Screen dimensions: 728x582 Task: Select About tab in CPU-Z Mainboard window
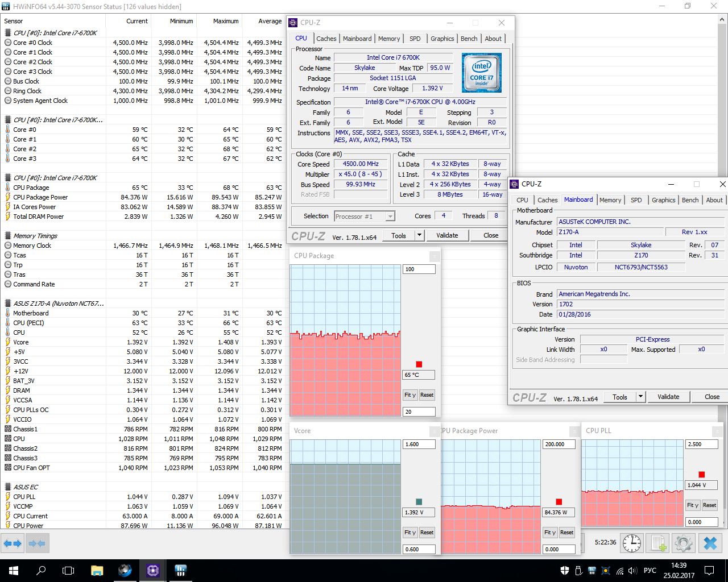pos(714,200)
